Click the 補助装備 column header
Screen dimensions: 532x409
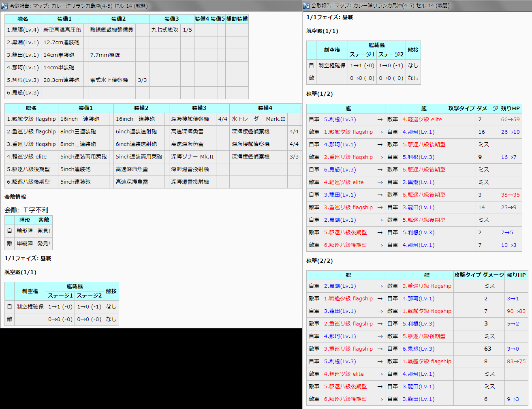(237, 19)
